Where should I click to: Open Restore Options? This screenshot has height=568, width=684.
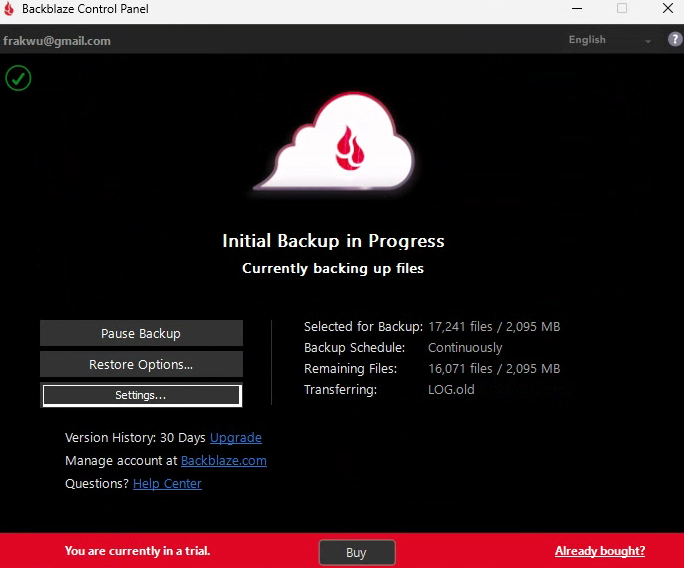click(141, 364)
